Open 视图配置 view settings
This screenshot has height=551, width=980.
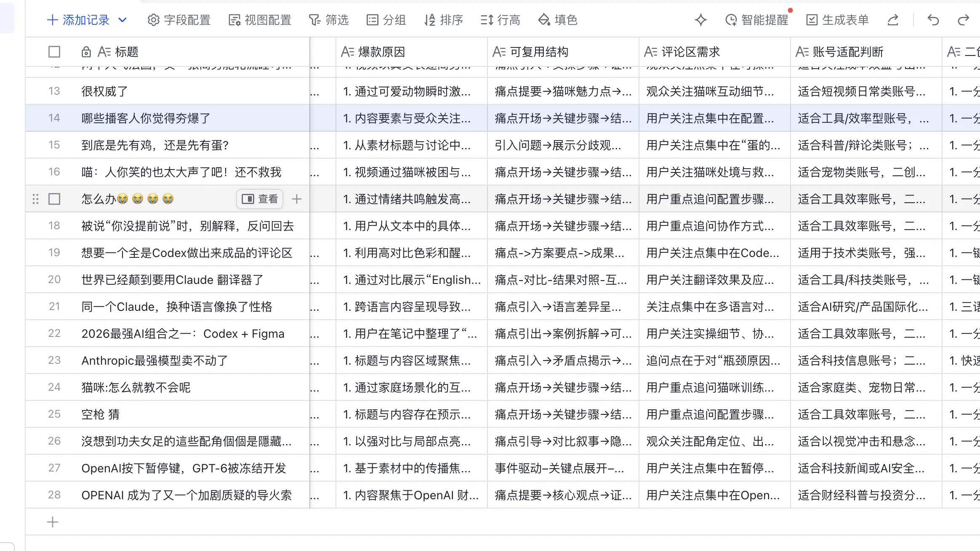pyautogui.click(x=260, y=20)
